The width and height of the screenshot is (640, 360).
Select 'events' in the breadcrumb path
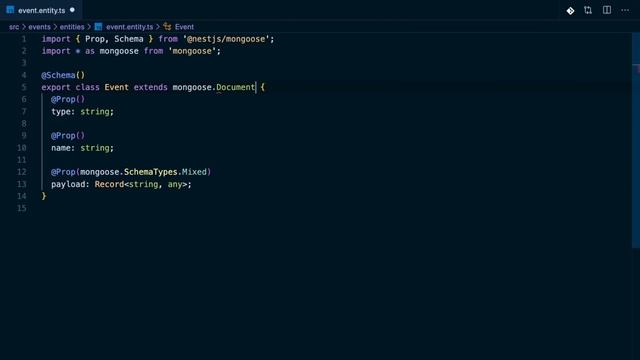(39, 27)
